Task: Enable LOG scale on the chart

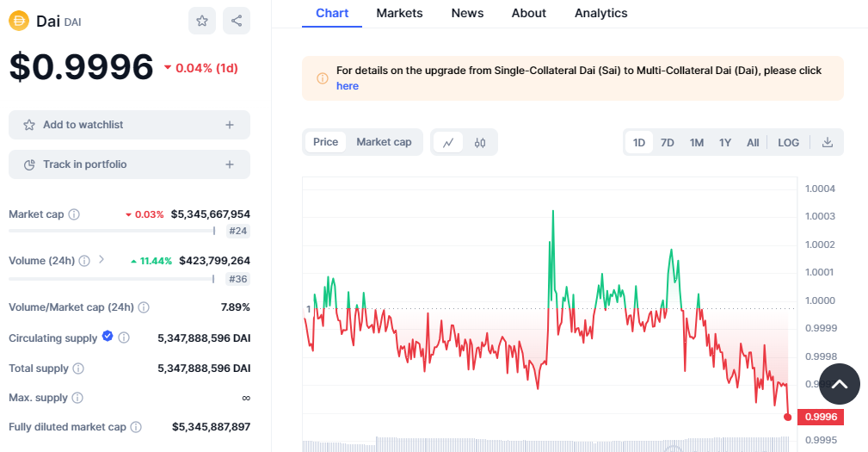Action: [x=788, y=142]
